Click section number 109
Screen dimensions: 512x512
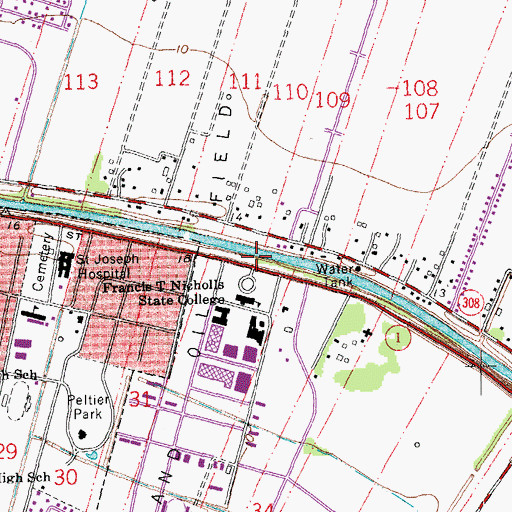coord(333,99)
